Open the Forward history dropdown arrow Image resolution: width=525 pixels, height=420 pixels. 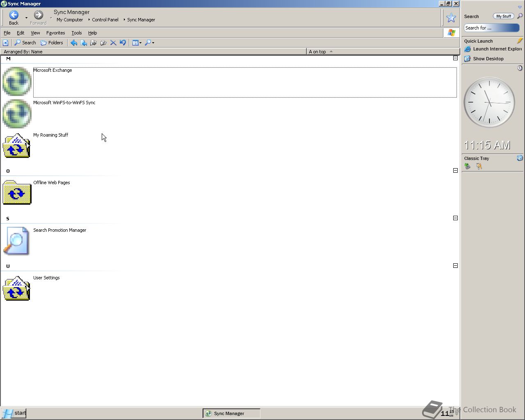[x=51, y=18]
